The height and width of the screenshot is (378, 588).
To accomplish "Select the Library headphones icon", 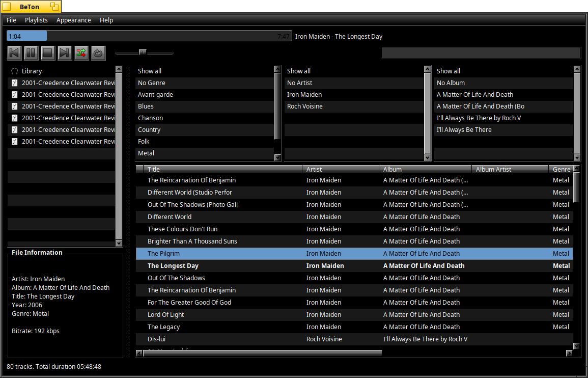I will point(15,71).
